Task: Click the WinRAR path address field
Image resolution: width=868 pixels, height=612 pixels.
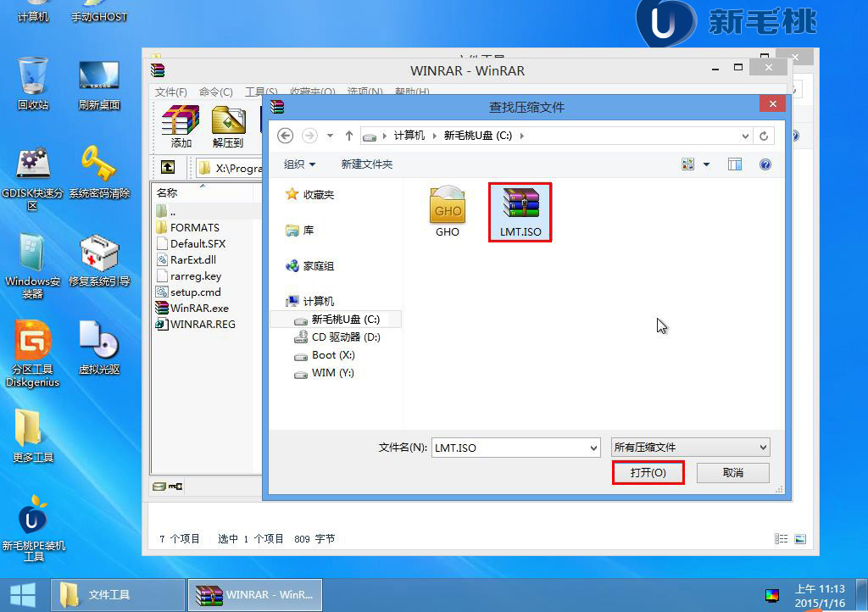Action: click(x=229, y=168)
